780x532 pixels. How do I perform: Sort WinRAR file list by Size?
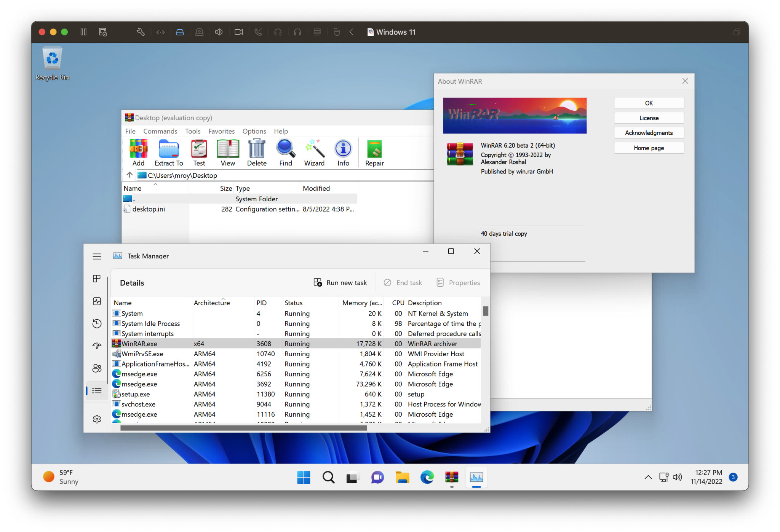point(211,188)
